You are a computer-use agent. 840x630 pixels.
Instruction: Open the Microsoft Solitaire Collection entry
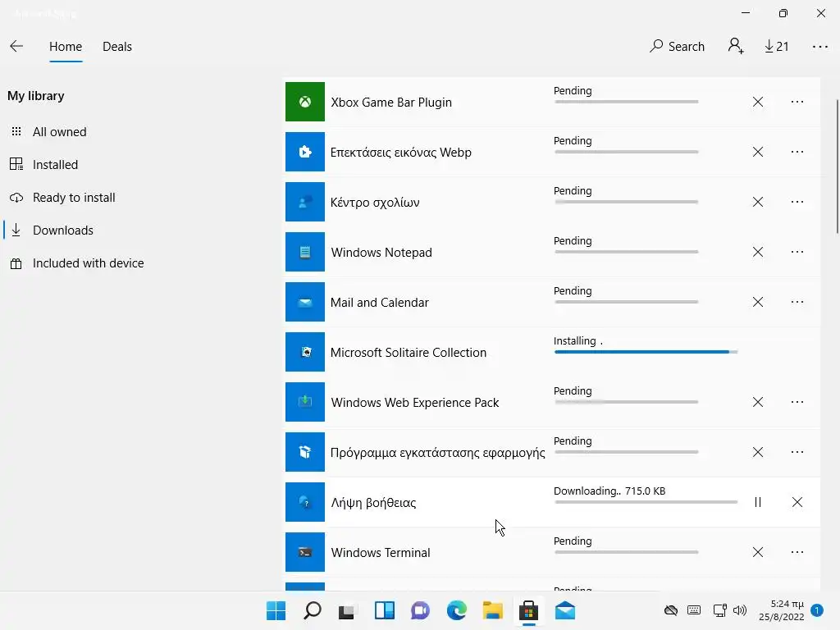pyautogui.click(x=409, y=353)
